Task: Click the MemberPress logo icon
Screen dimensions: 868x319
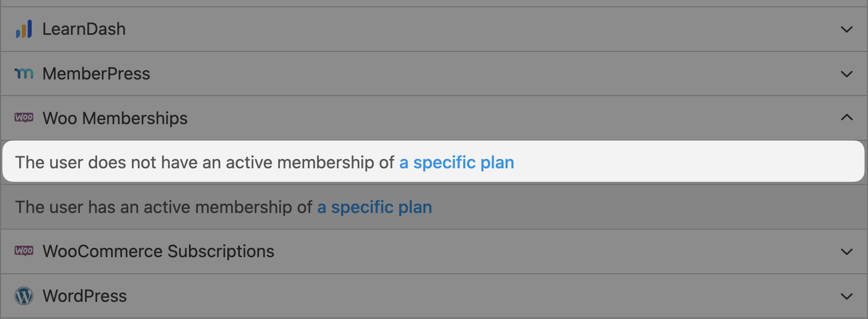Action: pyautogui.click(x=24, y=74)
